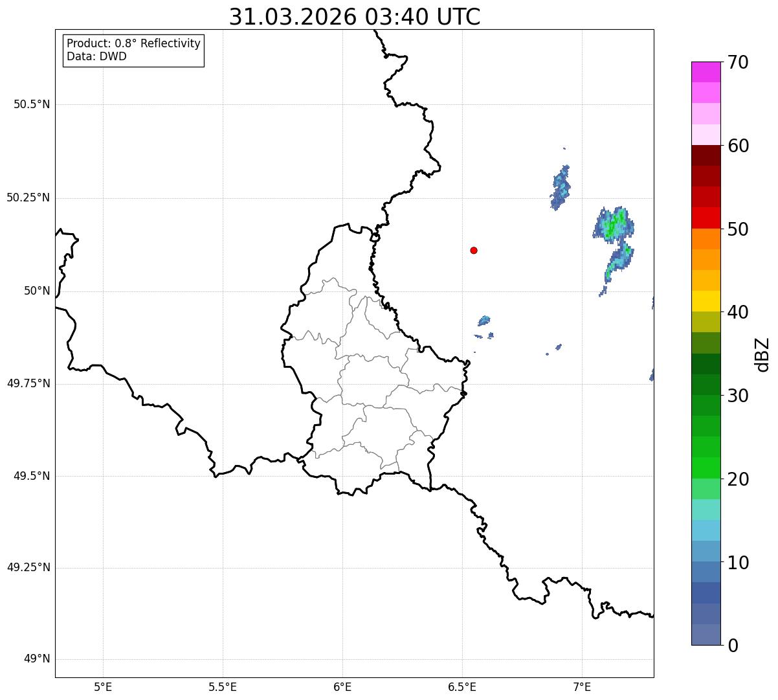778x700 pixels.
Task: Click the orange colorbar segment below 50
Action: click(x=706, y=239)
